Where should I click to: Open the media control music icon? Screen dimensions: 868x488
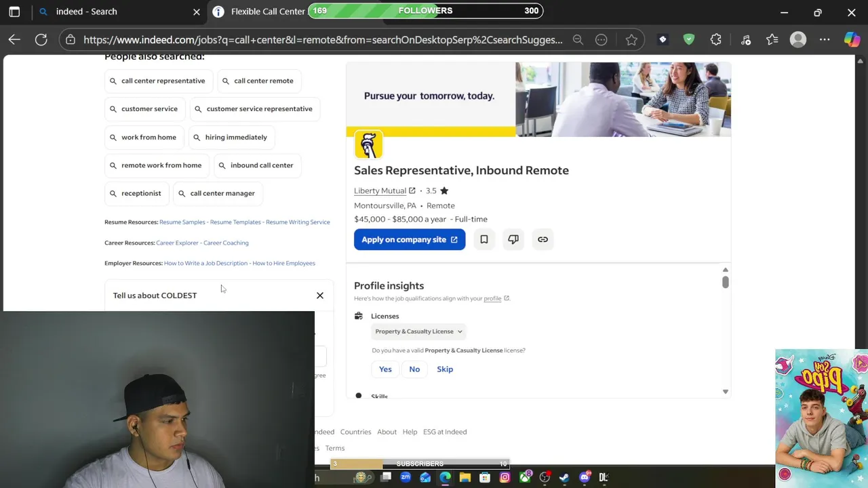tap(746, 40)
